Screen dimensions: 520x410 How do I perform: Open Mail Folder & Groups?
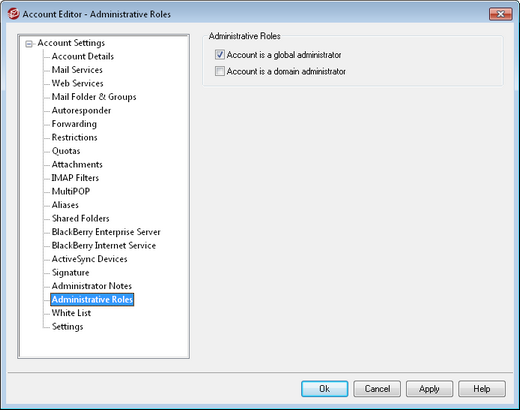[94, 97]
